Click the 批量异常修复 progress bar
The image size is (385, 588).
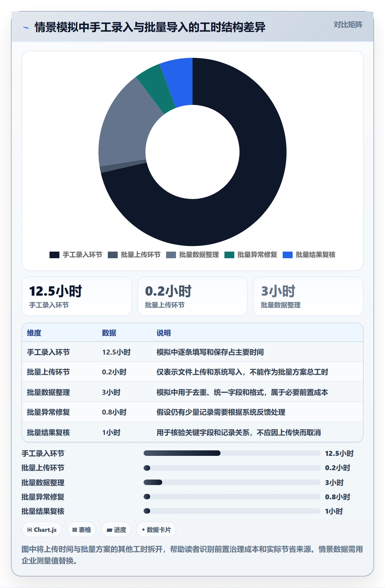point(232,497)
